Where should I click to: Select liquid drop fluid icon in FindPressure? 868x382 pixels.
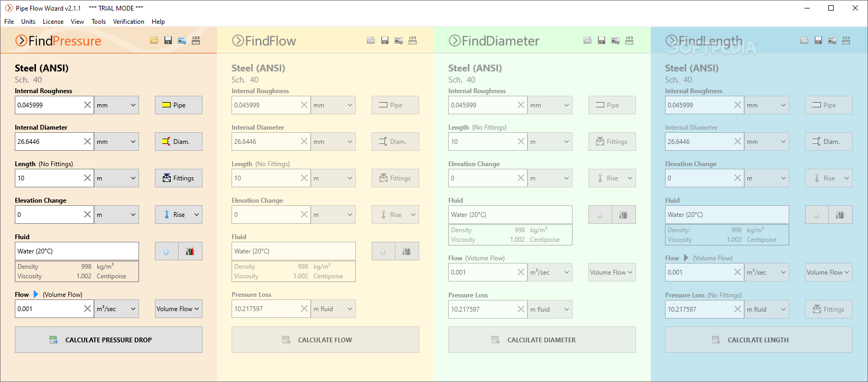click(x=167, y=251)
